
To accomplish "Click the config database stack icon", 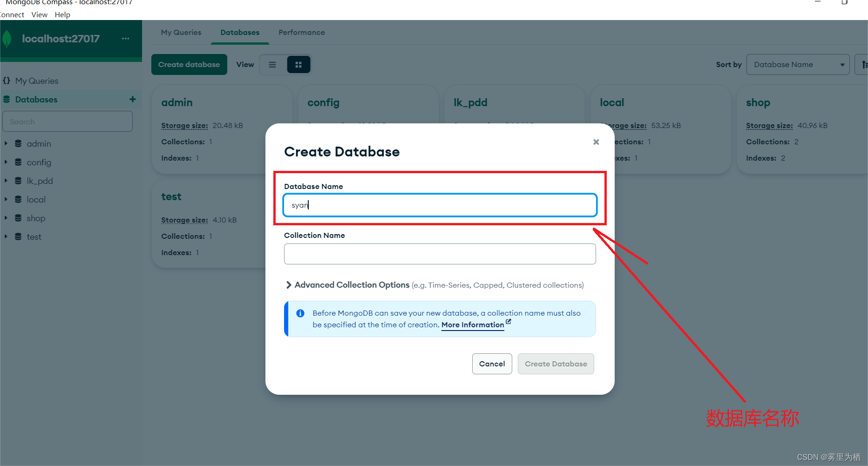I will (18, 162).
